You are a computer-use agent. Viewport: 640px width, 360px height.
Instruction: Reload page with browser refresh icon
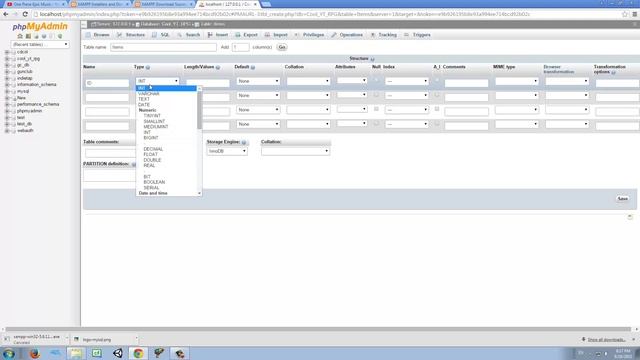pyautogui.click(x=25, y=14)
